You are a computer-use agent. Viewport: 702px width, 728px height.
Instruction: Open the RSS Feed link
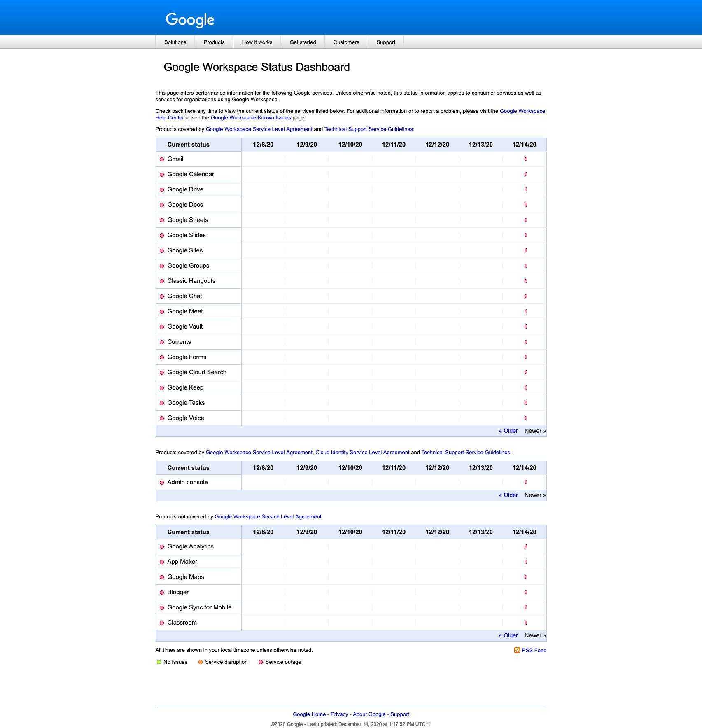[534, 651]
